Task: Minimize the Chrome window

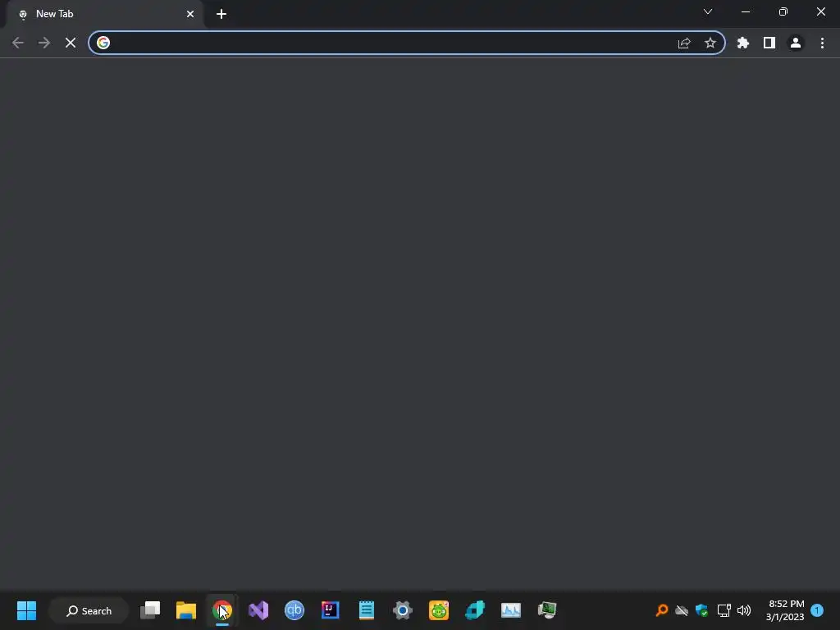Action: tap(746, 11)
